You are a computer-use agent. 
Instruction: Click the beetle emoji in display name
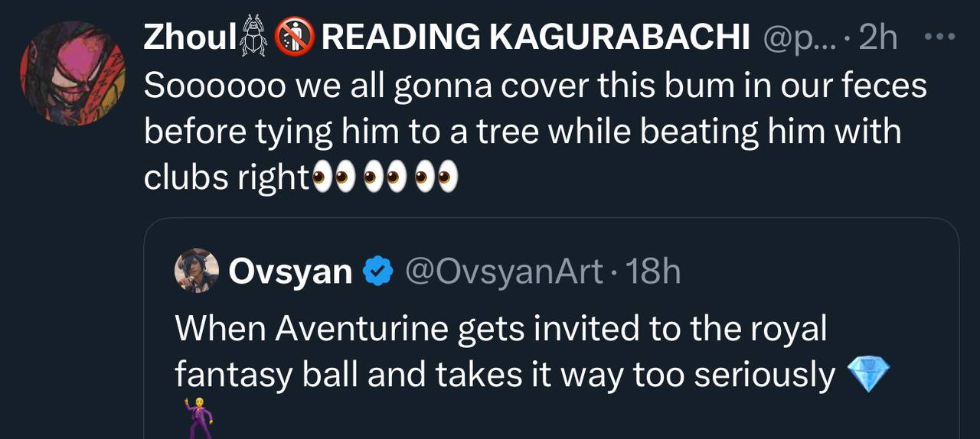pos(254,37)
